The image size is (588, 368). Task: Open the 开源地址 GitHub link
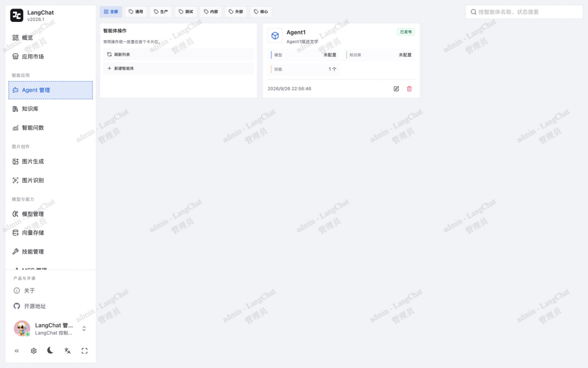51,306
